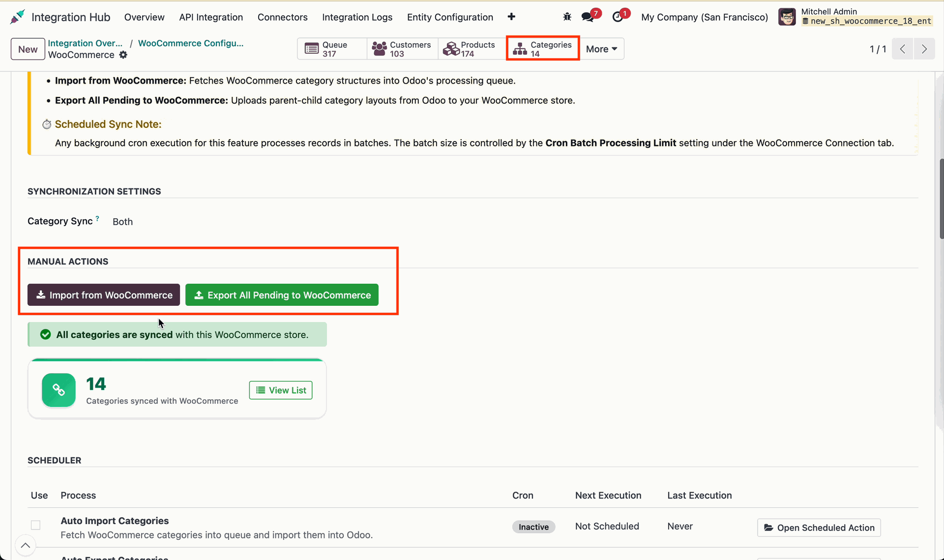Screen dimensions: 944x560
Task: Click the Customers people icon
Action: [380, 49]
